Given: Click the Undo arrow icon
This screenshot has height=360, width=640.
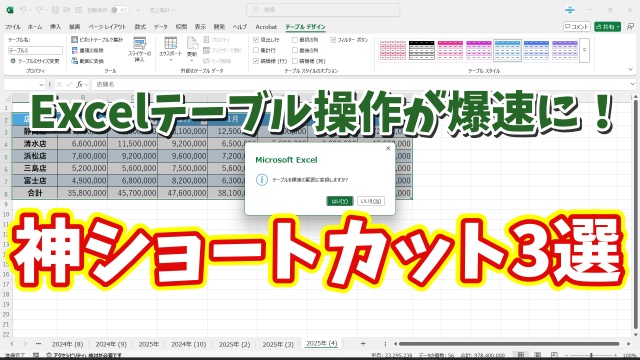Looking at the screenshot, I should 23,10.
